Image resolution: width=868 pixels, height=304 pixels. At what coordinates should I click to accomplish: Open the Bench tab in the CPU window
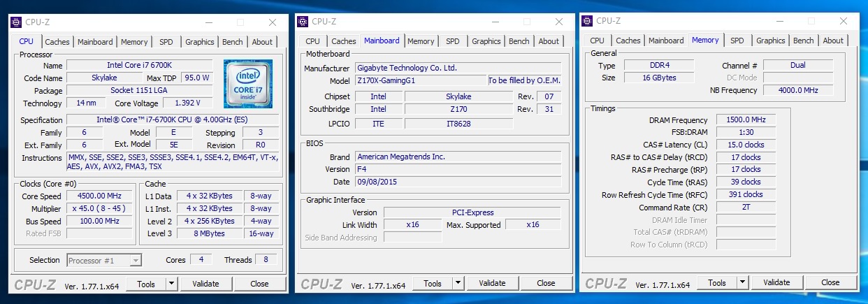coord(233,42)
